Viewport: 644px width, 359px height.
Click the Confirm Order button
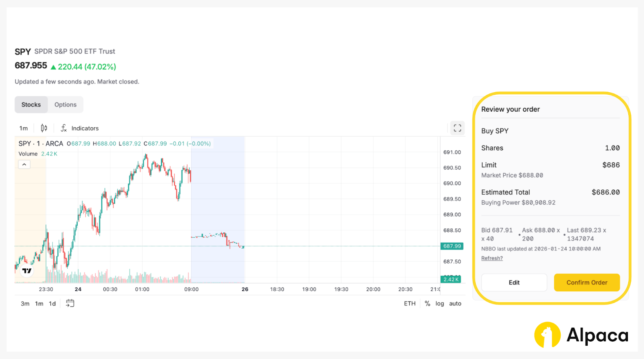587,282
